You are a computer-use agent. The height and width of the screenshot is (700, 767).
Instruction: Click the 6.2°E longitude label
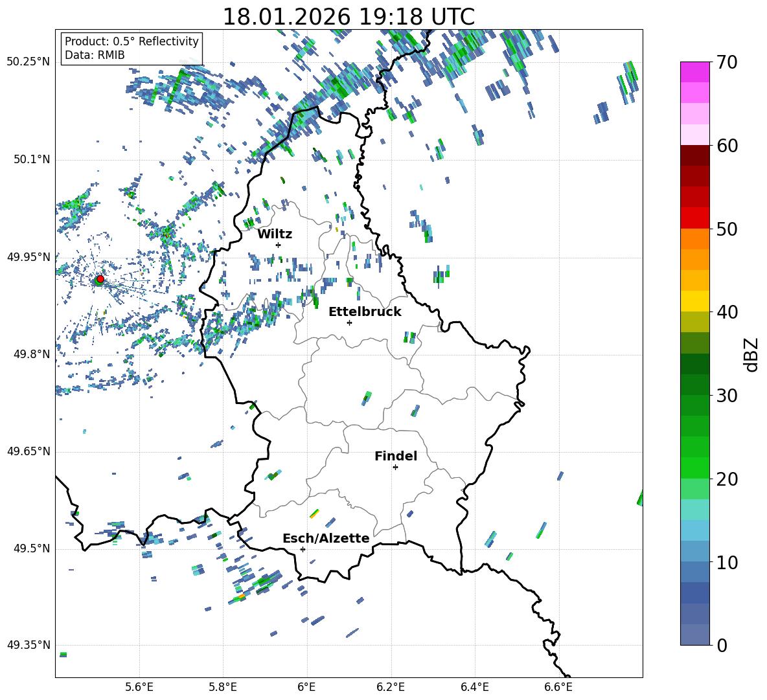coord(391,687)
